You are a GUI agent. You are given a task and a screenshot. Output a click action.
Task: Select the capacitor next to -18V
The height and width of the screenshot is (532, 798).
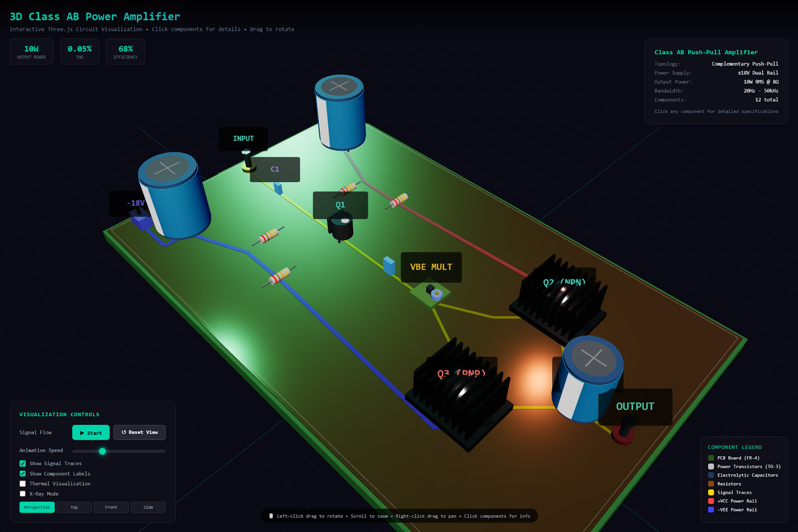click(x=175, y=195)
